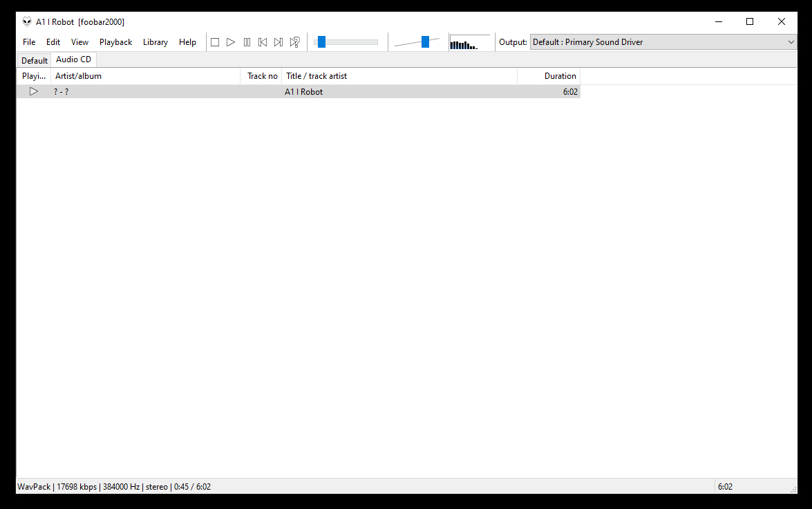Open the Playback menu

pyautogui.click(x=115, y=42)
